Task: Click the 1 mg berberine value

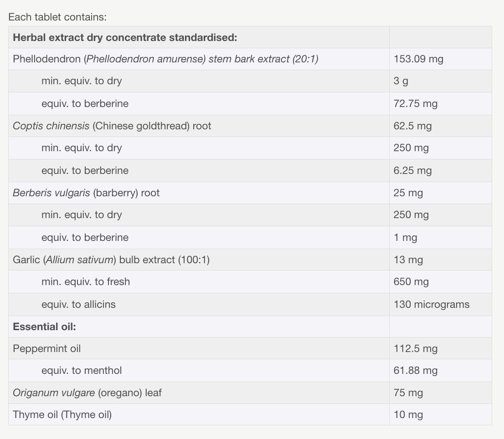Action: point(405,238)
